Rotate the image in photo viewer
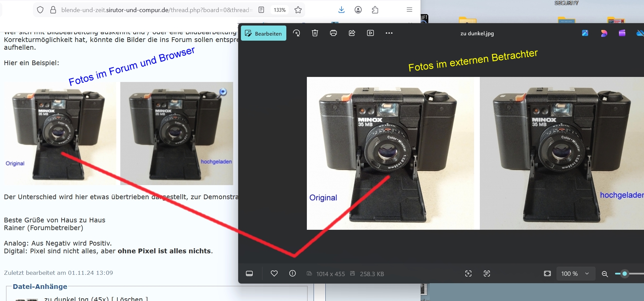 pos(296,33)
